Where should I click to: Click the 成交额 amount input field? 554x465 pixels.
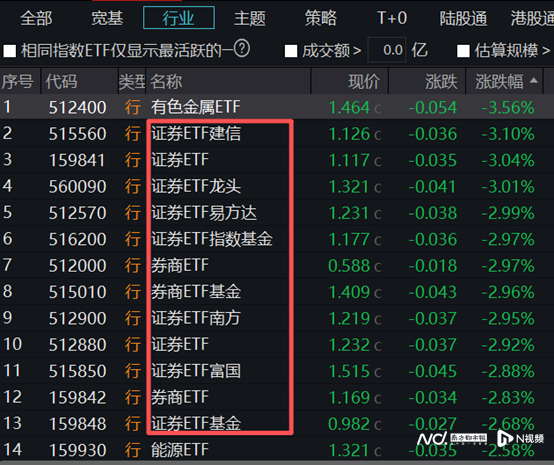[x=387, y=50]
